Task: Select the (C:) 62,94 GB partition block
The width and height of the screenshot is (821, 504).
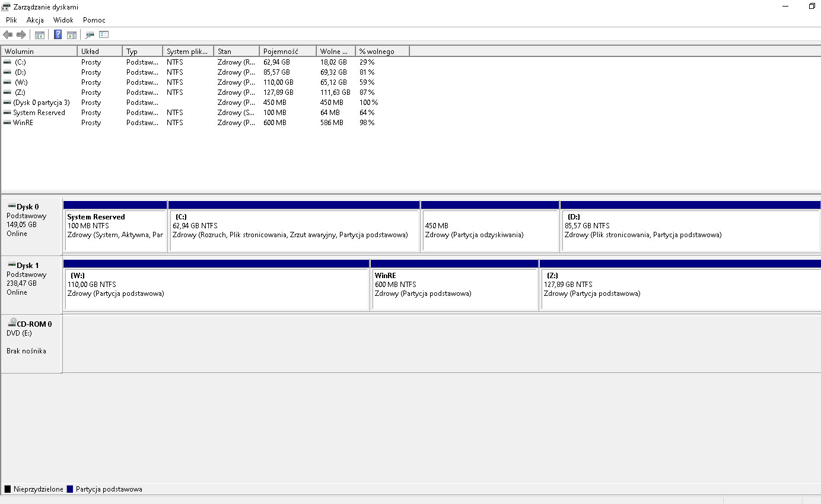Action: pyautogui.click(x=294, y=226)
